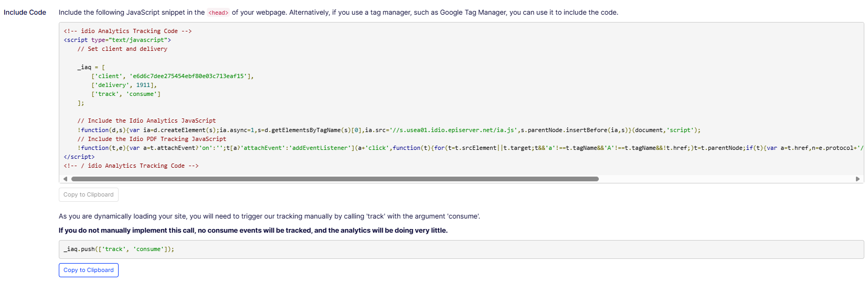Click the opening "idio Analytics Tracking Code" HTML comment

tap(128, 31)
